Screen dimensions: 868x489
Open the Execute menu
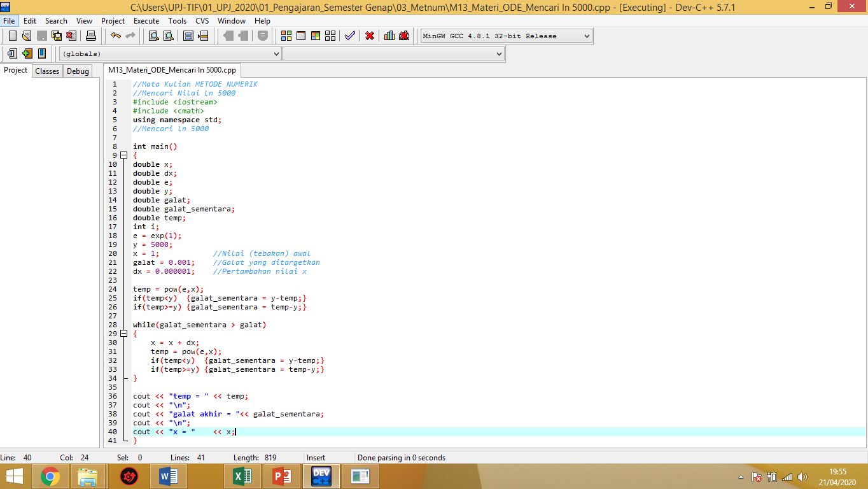point(146,21)
